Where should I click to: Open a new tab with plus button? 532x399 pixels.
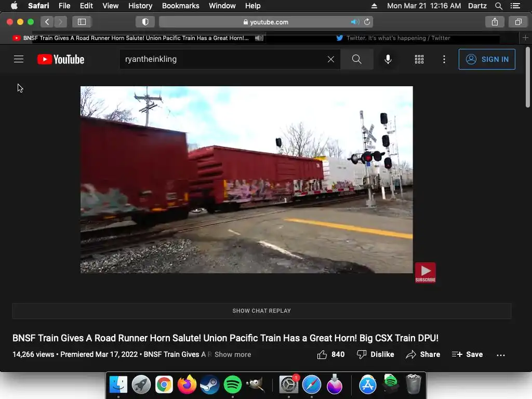[525, 37]
